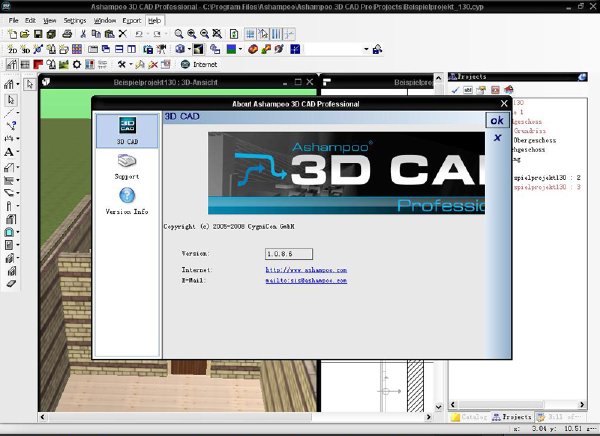Image resolution: width=600 pixels, height=436 pixels.
Task: Click the Paste clipboard icon
Action: pyautogui.click(x=109, y=34)
